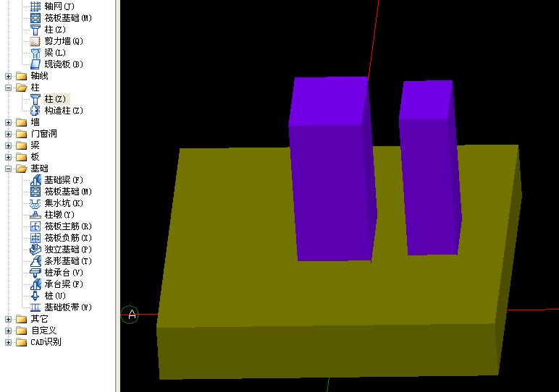
Task: Collapse the 基础 folder node
Action: [8, 169]
